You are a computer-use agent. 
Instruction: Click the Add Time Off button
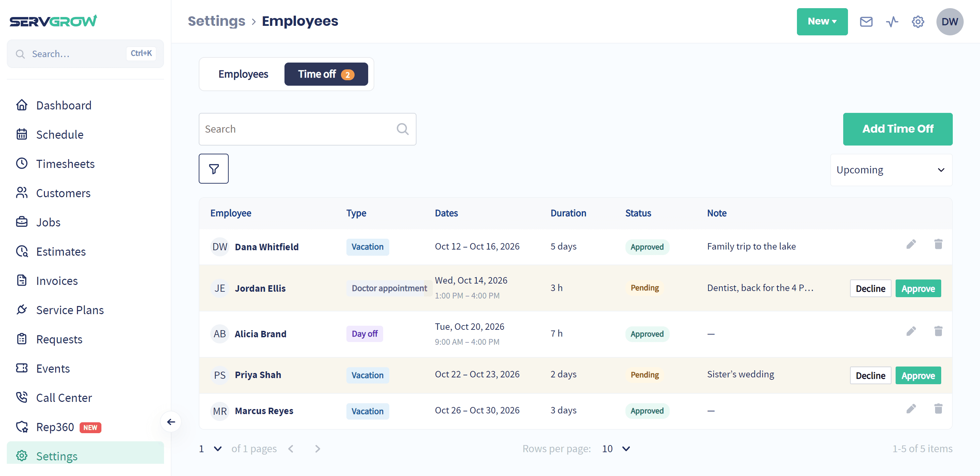[897, 129]
